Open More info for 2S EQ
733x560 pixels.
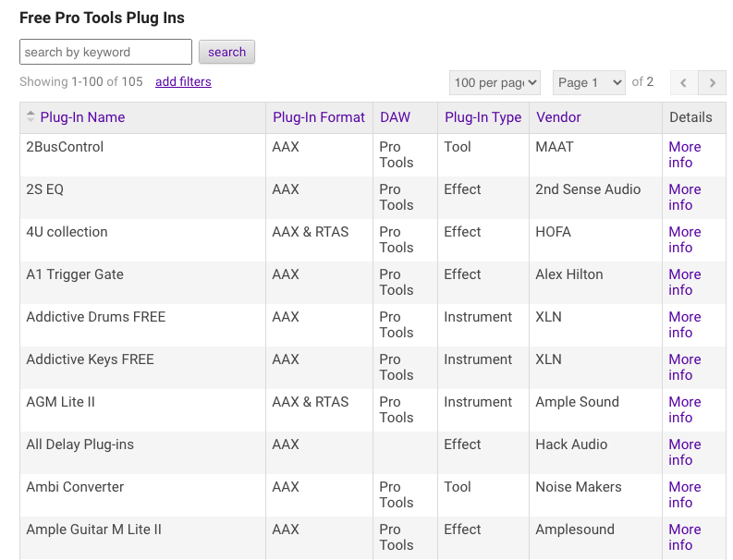(x=684, y=197)
